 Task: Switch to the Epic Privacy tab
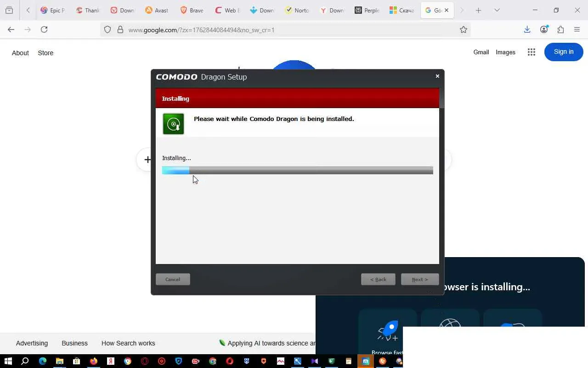pyautogui.click(x=52, y=10)
